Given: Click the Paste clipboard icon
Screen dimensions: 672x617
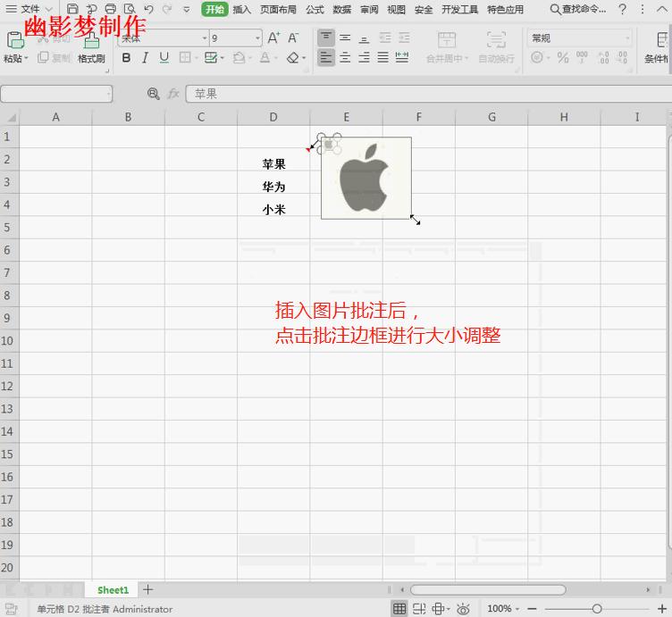Looking at the screenshot, I should pos(15,40).
